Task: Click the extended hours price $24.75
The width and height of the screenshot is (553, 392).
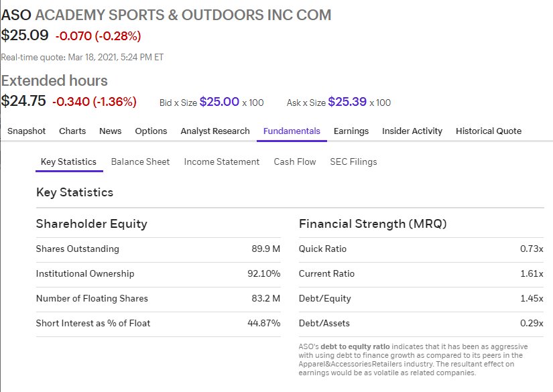Action: coord(23,101)
